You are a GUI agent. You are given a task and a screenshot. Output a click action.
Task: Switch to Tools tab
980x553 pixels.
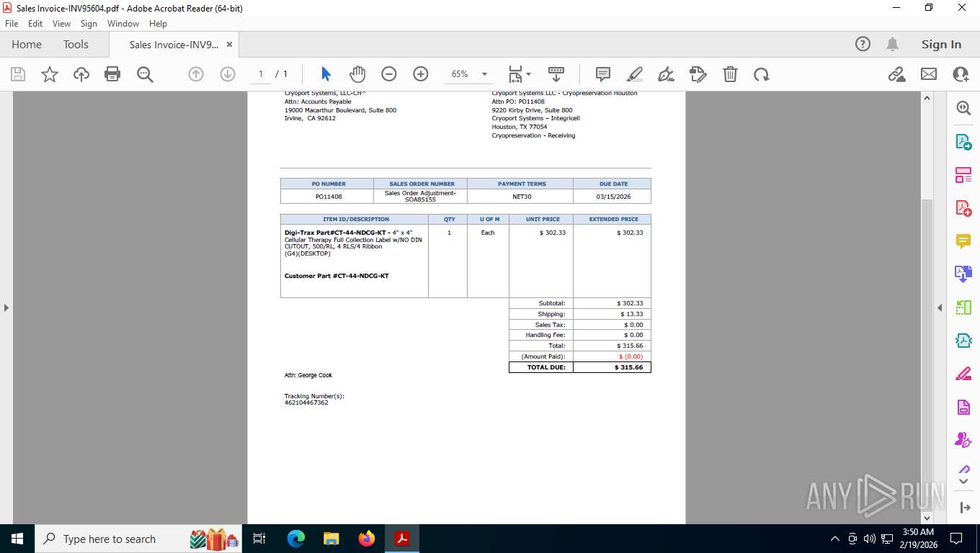coord(76,44)
